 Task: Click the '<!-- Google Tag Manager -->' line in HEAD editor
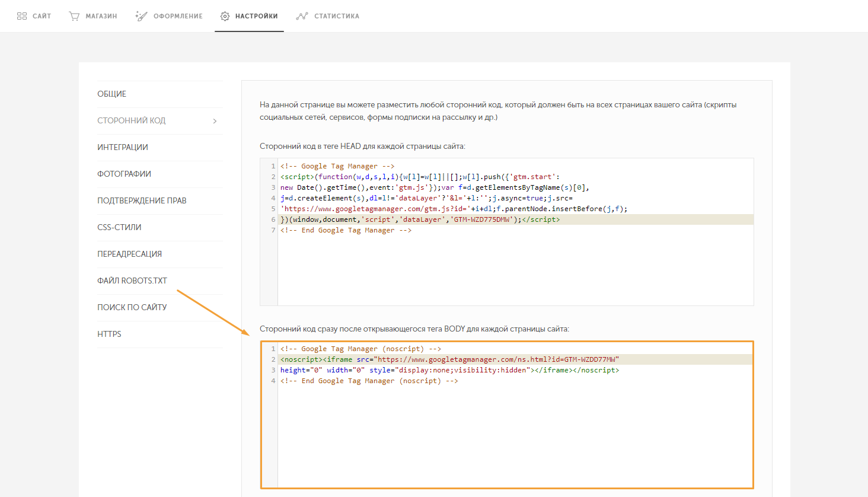pos(337,166)
